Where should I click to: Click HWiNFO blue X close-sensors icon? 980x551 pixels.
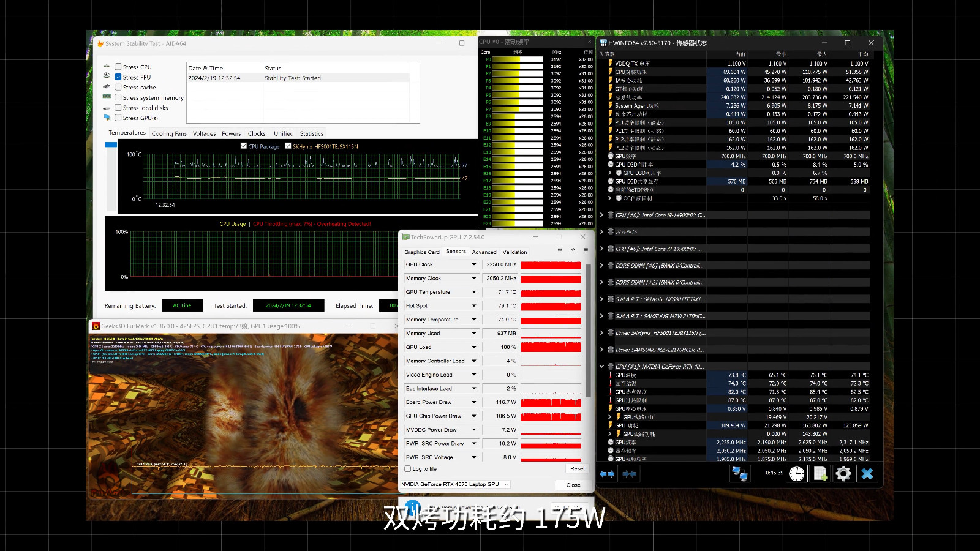[x=867, y=474]
